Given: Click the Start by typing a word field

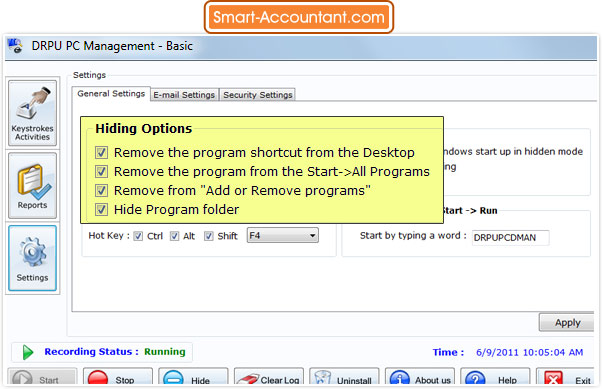Looking at the screenshot, I should coord(510,238).
